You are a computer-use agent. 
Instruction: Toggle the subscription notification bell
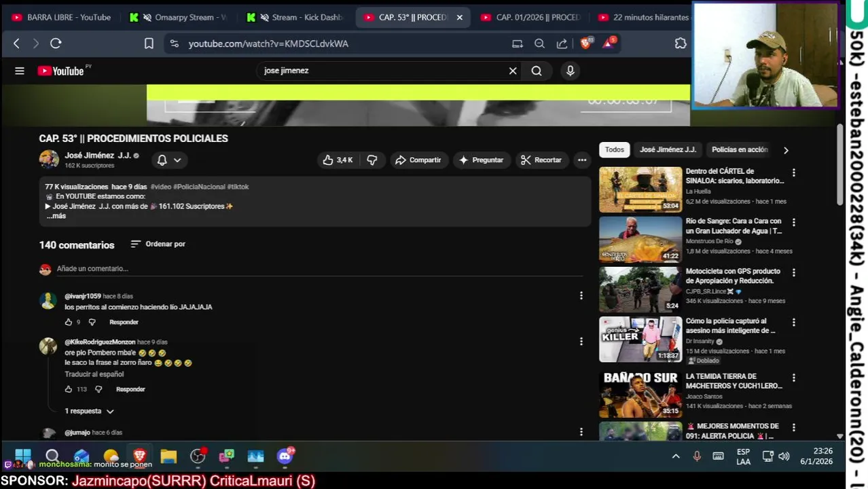tap(162, 160)
